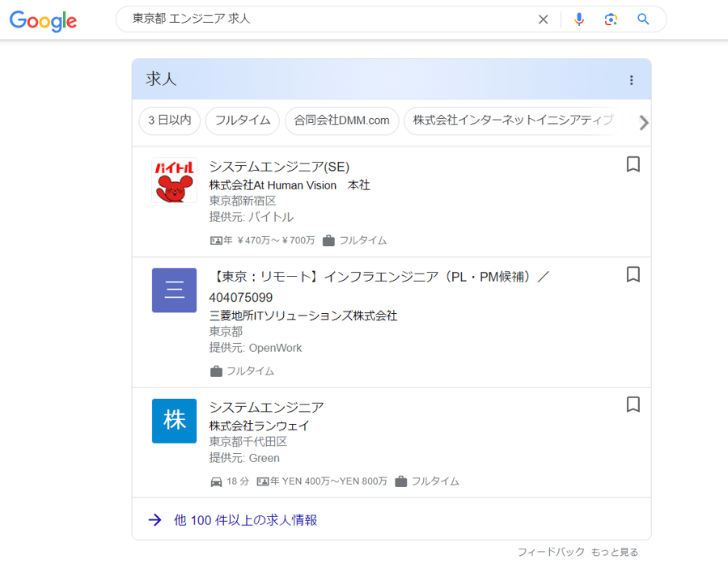Click 三菱地所ITソリューションズ株式会社 text
Viewport: 728px width, 568px height.
(x=303, y=316)
